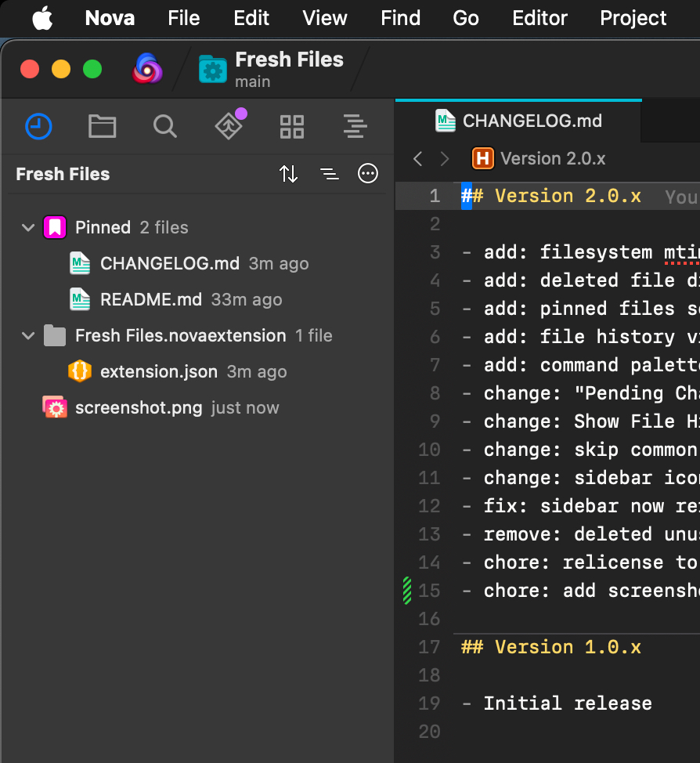
Task: Open the Editor menu
Action: click(539, 18)
